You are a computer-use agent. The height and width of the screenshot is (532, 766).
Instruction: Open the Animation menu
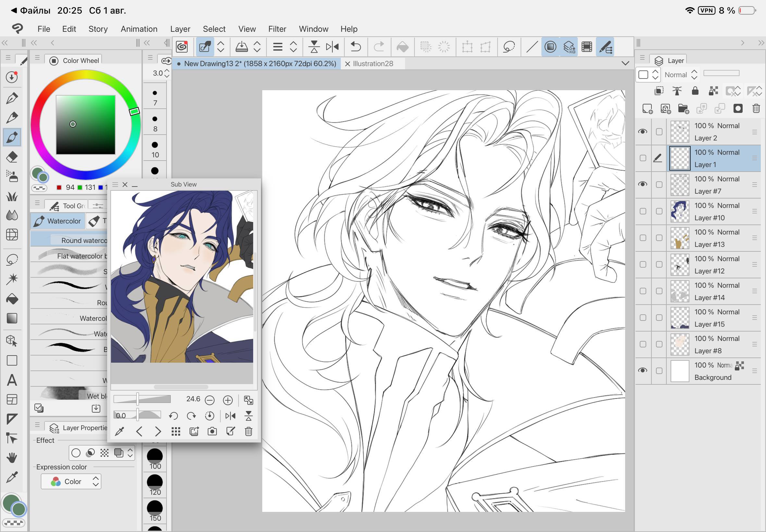tap(139, 29)
